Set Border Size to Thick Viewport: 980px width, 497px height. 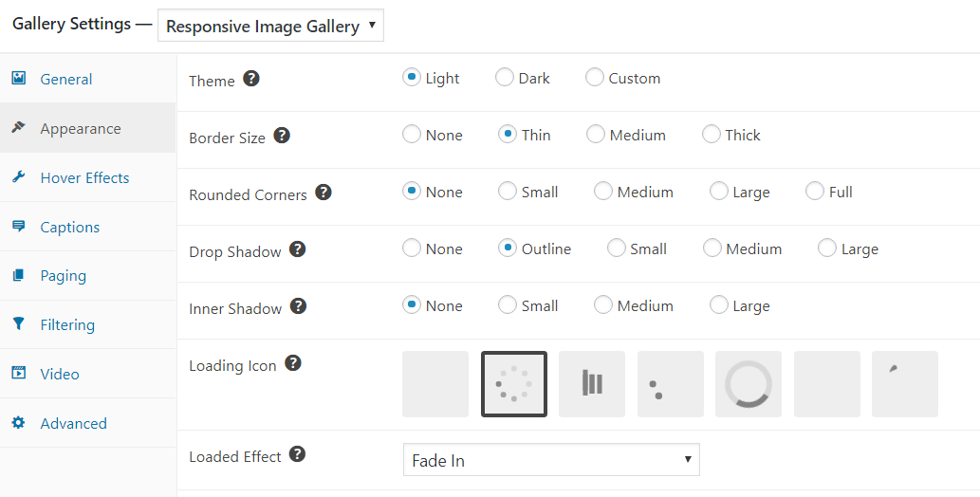tap(712, 135)
